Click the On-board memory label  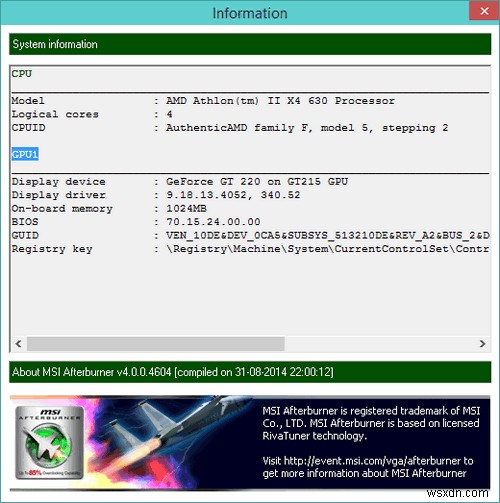(x=62, y=209)
